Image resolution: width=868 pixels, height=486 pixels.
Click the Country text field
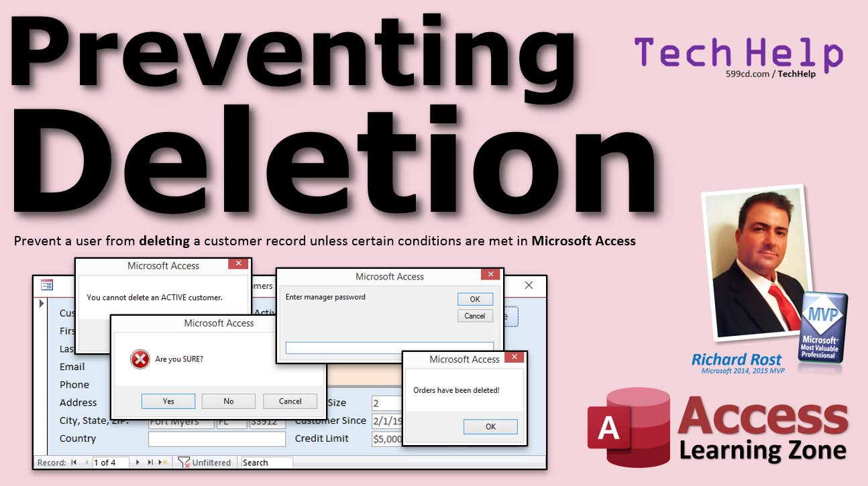pyautogui.click(x=217, y=439)
